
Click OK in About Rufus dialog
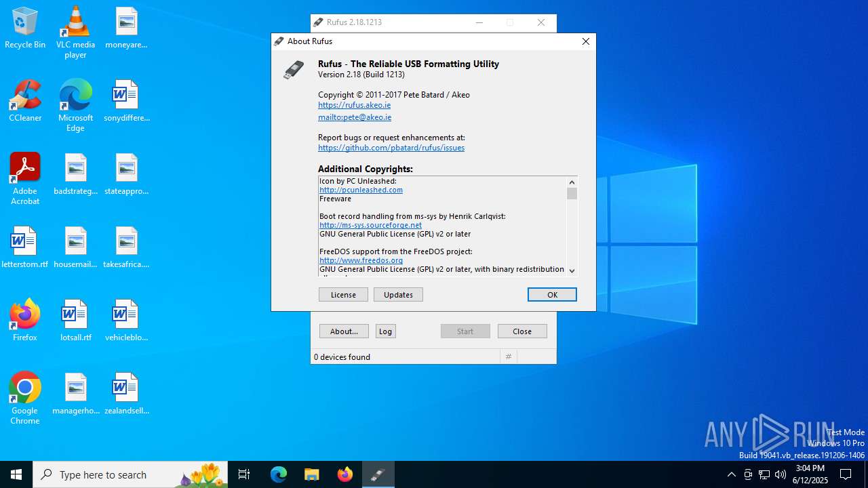pos(552,295)
